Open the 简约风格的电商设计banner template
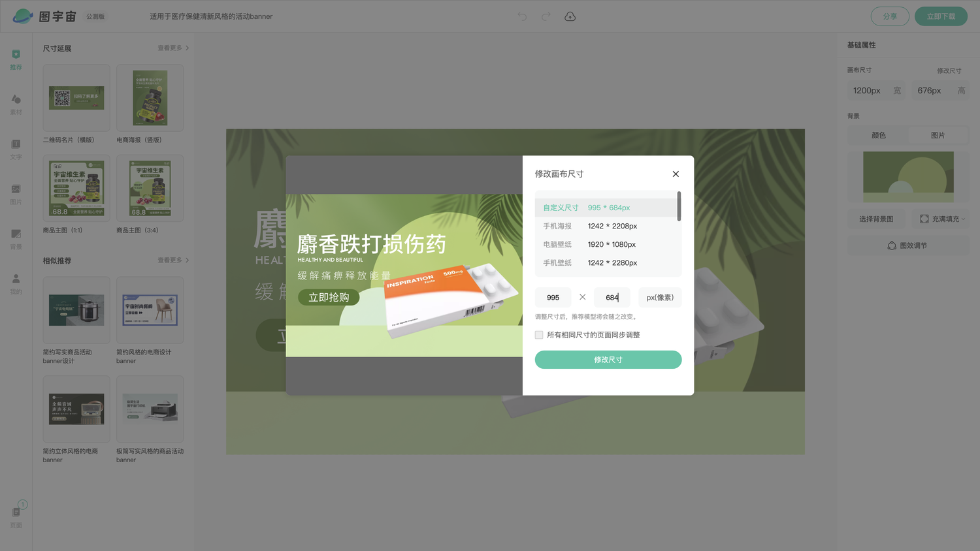Image resolution: width=980 pixels, height=551 pixels. 150,310
